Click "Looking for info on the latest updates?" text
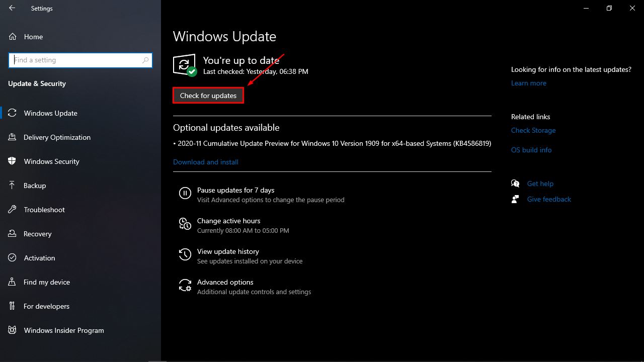The width and height of the screenshot is (644, 362). (x=571, y=69)
